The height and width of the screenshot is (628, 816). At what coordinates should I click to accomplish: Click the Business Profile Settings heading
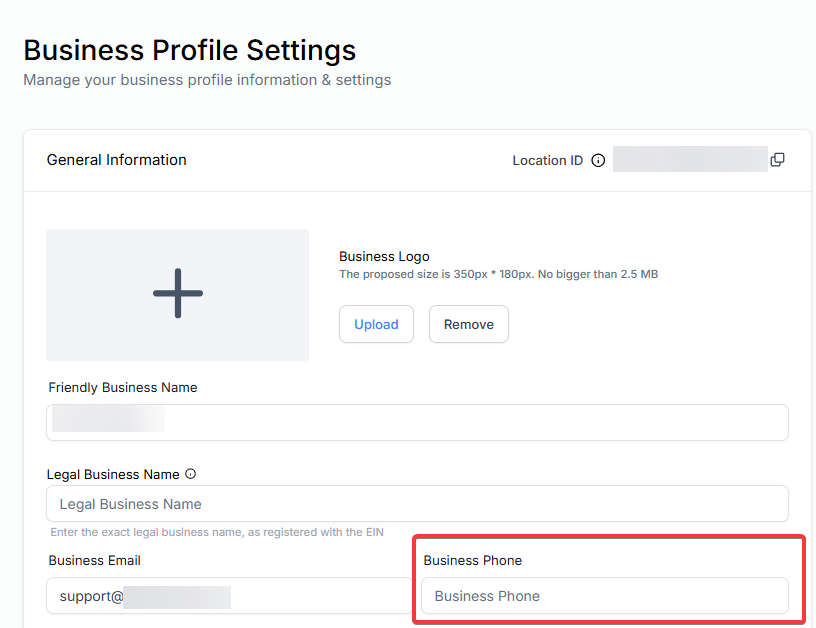tap(189, 50)
